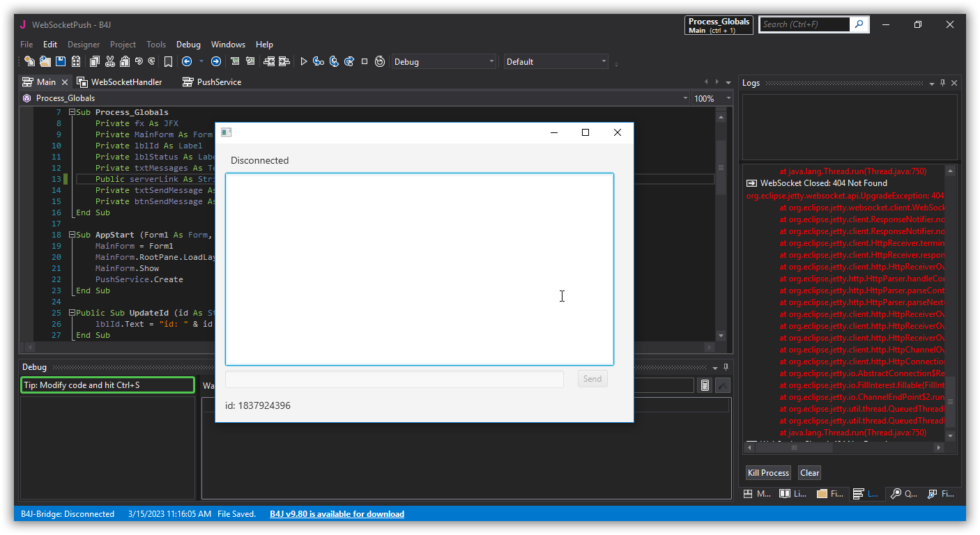The width and height of the screenshot is (980, 535).
Task: Open the 100% zoom dropdown
Action: pos(712,98)
